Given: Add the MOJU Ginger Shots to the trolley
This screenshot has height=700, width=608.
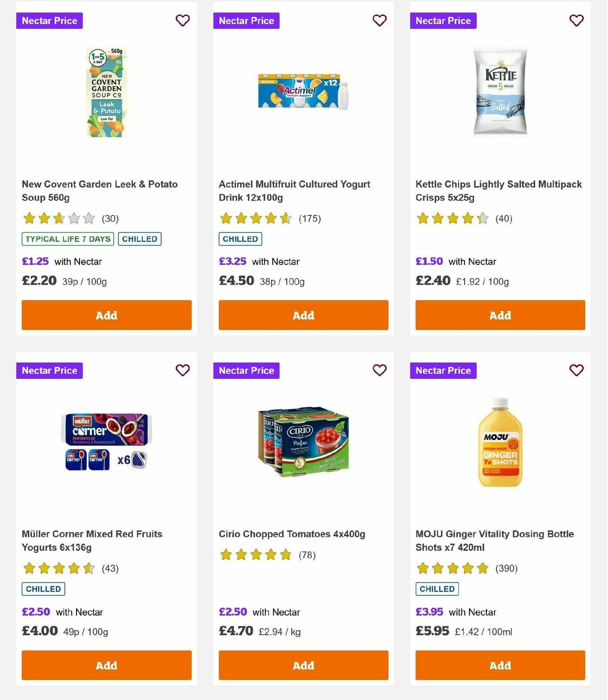Looking at the screenshot, I should point(500,665).
